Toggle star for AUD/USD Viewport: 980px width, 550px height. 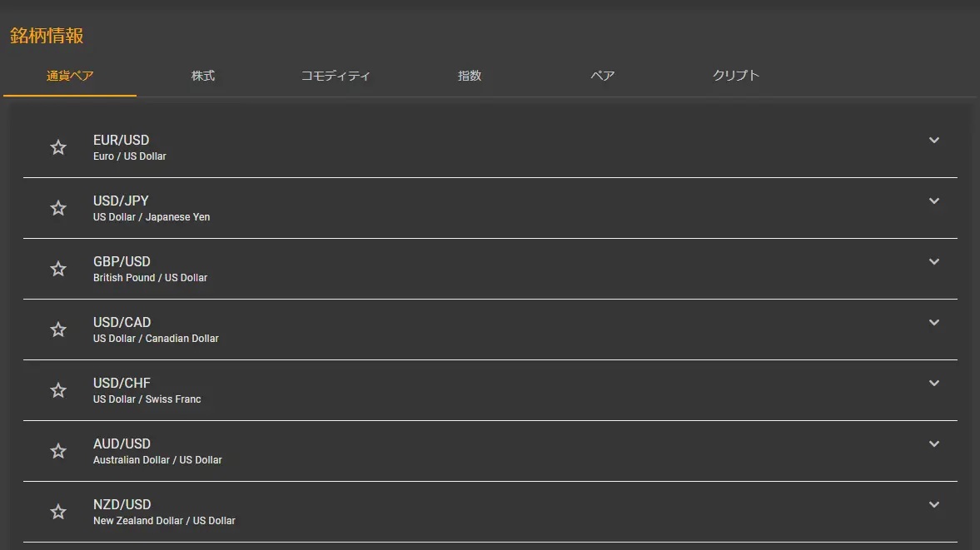[58, 451]
